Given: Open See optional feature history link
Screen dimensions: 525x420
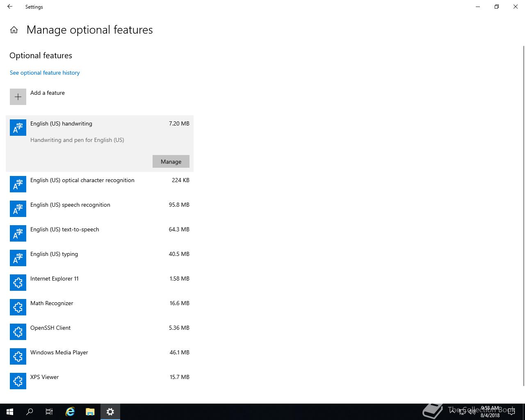Looking at the screenshot, I should coord(45,73).
